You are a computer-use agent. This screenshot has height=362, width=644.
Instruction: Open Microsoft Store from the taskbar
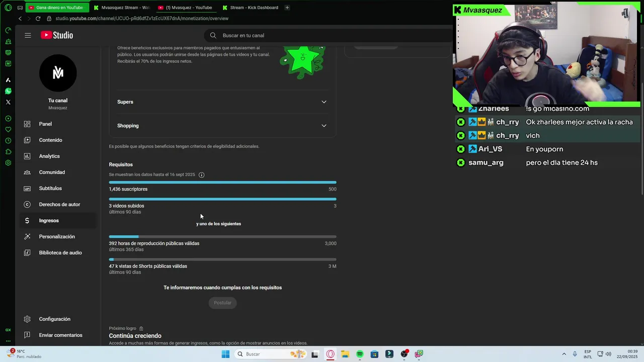[374, 354]
